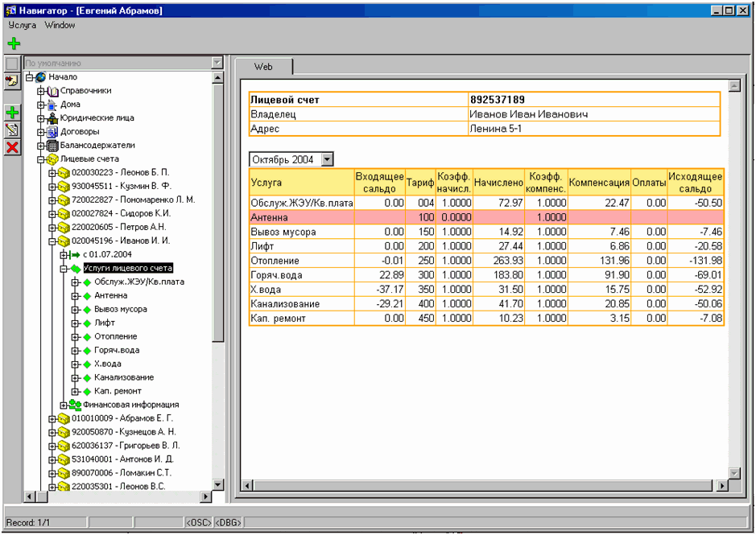Open the Услуга menu

click(x=23, y=25)
